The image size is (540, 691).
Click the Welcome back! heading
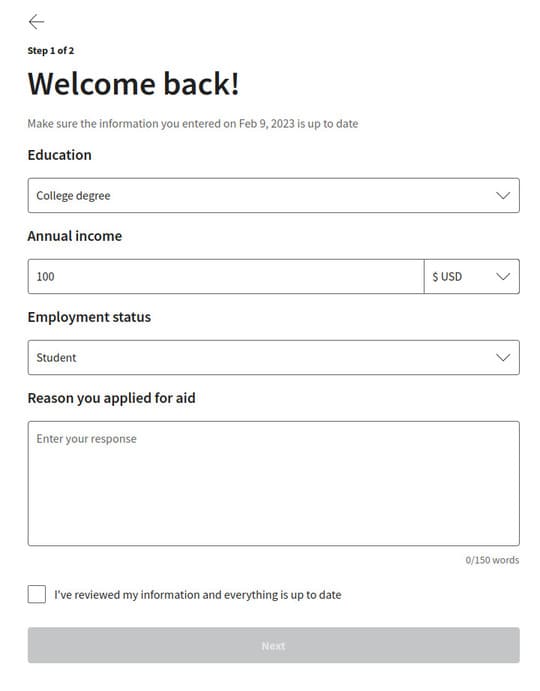point(134,83)
